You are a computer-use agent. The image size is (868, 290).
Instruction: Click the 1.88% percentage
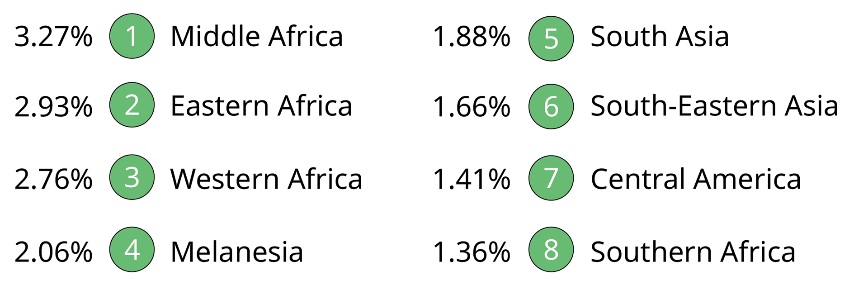[472, 37]
